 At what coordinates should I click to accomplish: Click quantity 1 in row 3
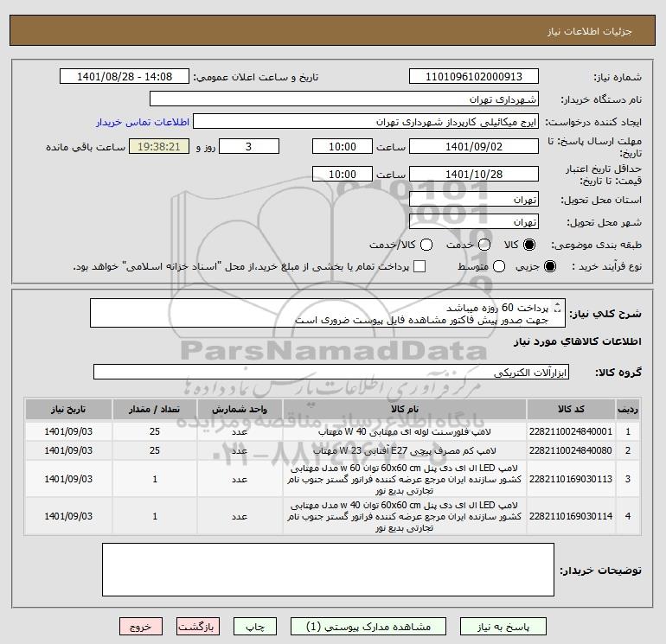tap(155, 479)
